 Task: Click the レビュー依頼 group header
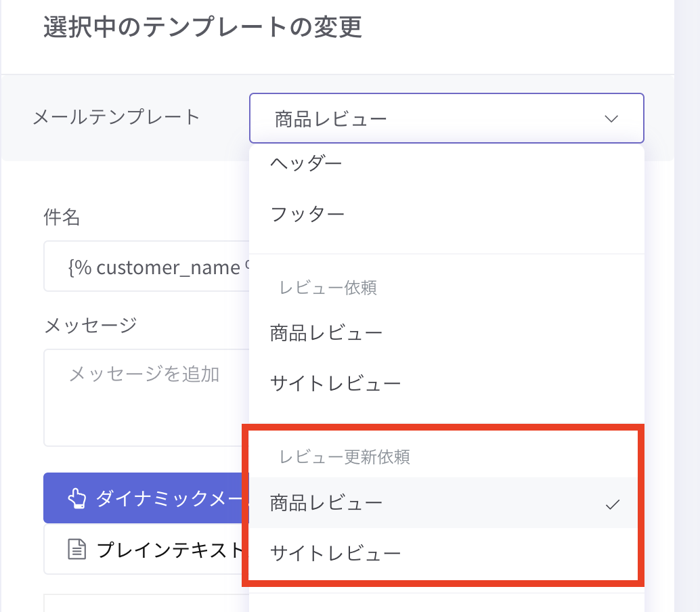pos(328,288)
